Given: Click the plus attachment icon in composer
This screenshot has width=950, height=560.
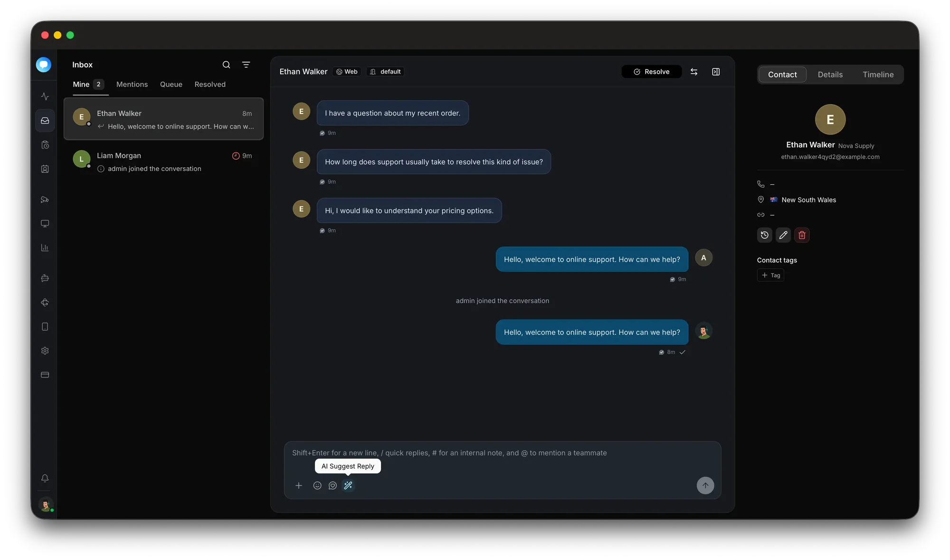Looking at the screenshot, I should click(299, 485).
